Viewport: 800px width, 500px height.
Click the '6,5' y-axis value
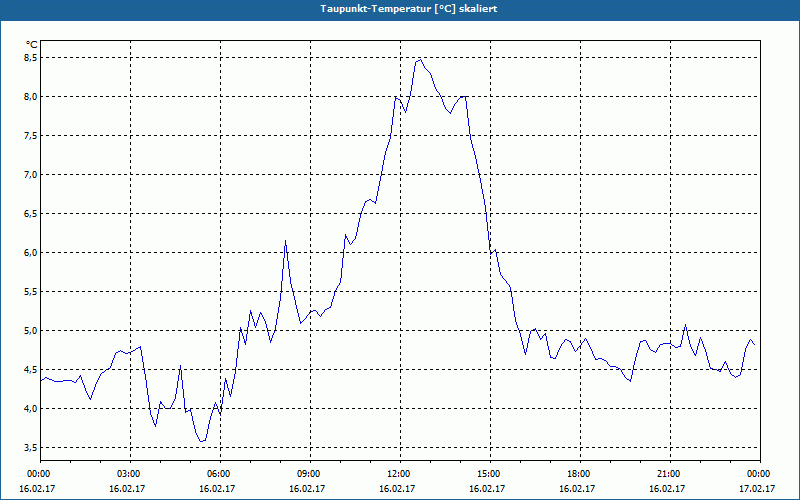click(31, 214)
